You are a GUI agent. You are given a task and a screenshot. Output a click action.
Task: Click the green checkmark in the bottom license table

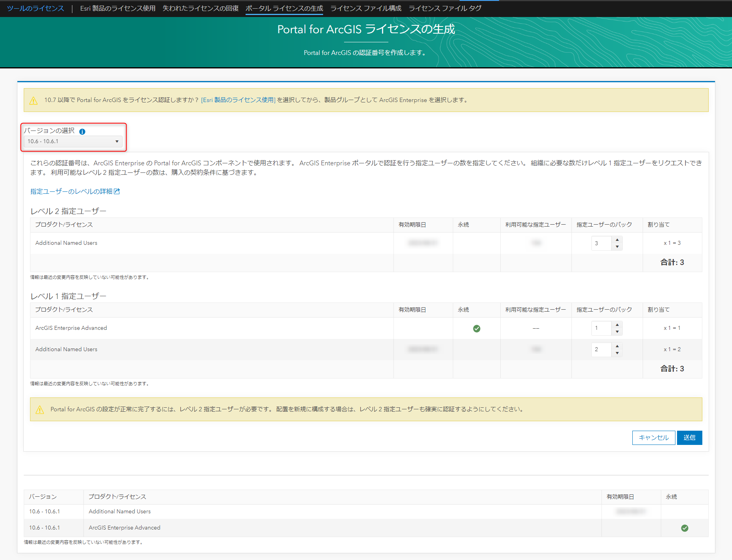point(685,528)
